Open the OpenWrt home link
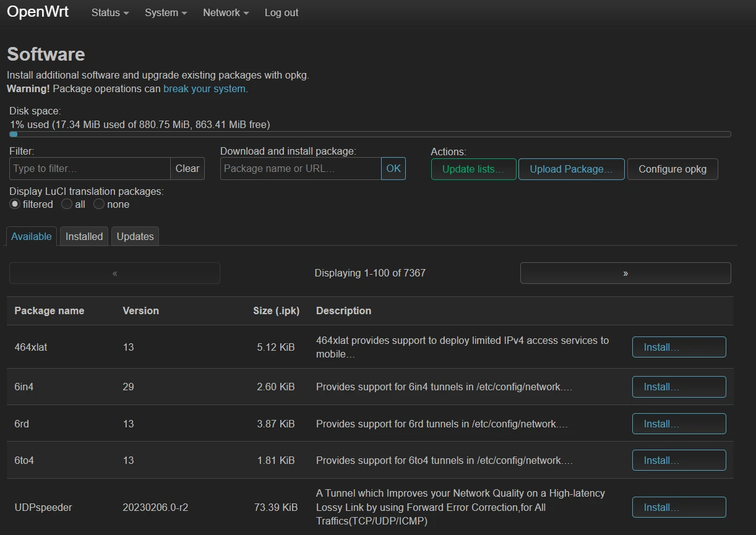 [38, 12]
